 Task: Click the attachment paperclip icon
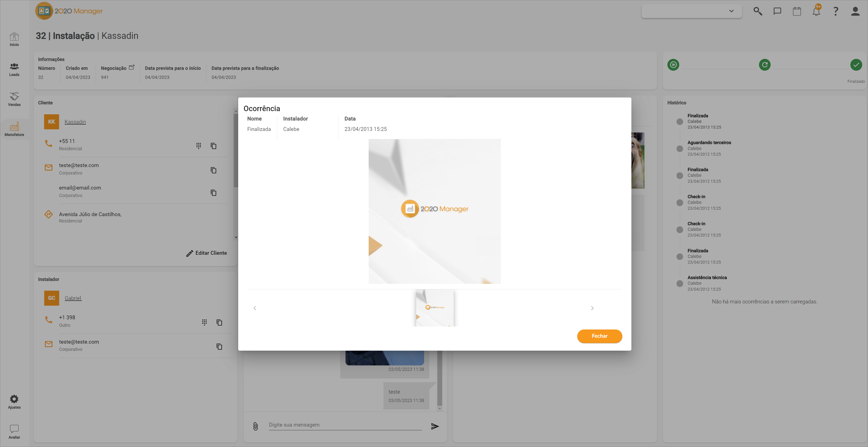(255, 426)
